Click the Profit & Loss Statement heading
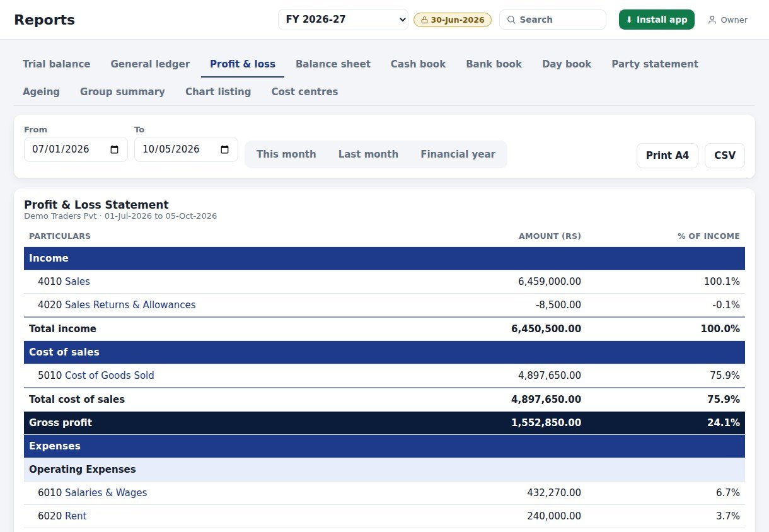Image resolution: width=769 pixels, height=532 pixels. click(96, 205)
